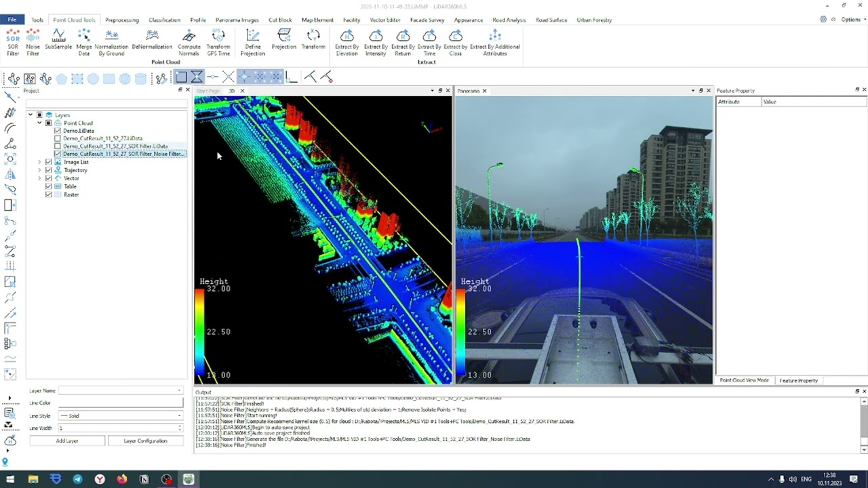Start the DeNormalization tool
Screen dimensions: 868x488
pos(152,39)
